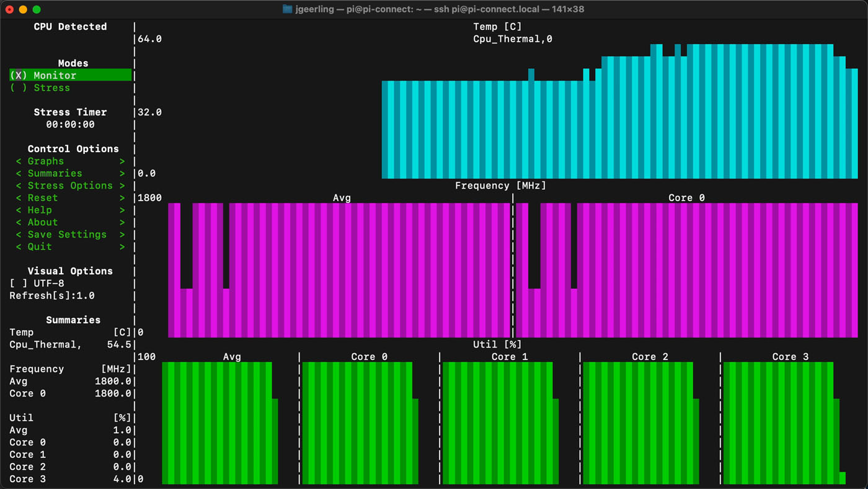This screenshot has height=489, width=868.
Task: Expand the Stress Options menu
Action: tap(69, 185)
